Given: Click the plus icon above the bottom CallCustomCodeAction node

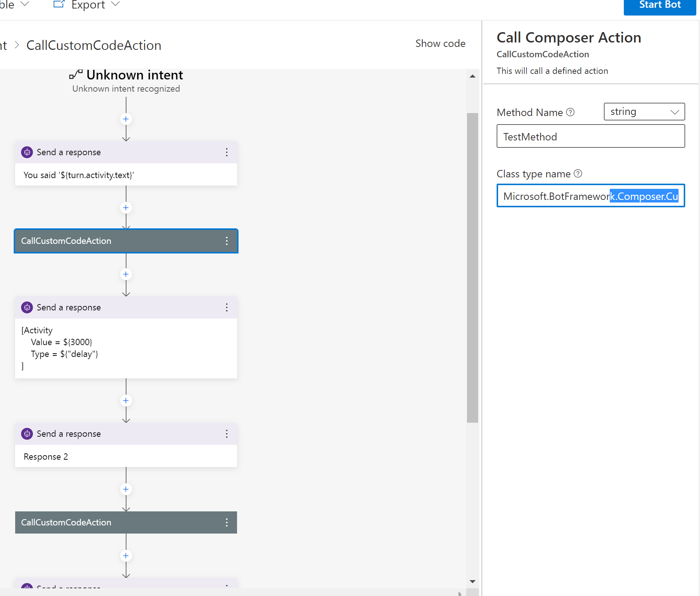Looking at the screenshot, I should 126,489.
